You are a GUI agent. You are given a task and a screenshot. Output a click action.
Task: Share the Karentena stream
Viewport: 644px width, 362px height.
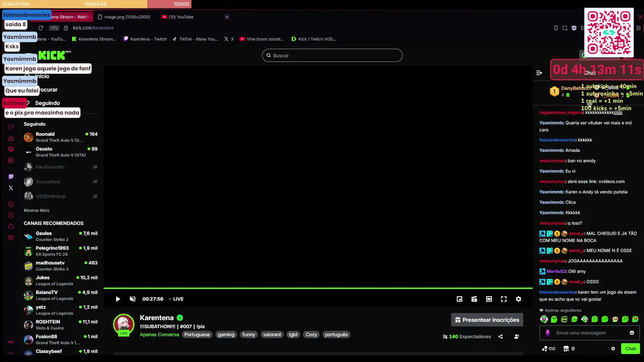[500, 336]
